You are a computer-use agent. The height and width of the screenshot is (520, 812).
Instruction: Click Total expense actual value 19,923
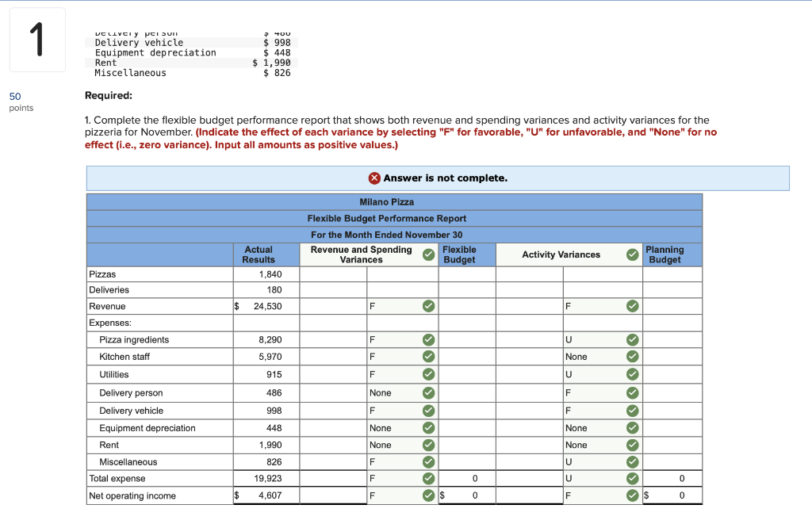coord(268,478)
